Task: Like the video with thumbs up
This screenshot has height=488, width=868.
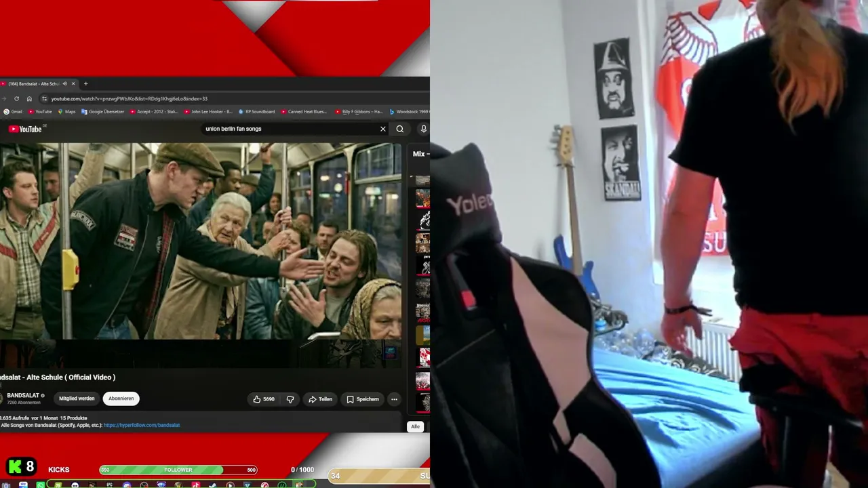Action: click(x=263, y=399)
